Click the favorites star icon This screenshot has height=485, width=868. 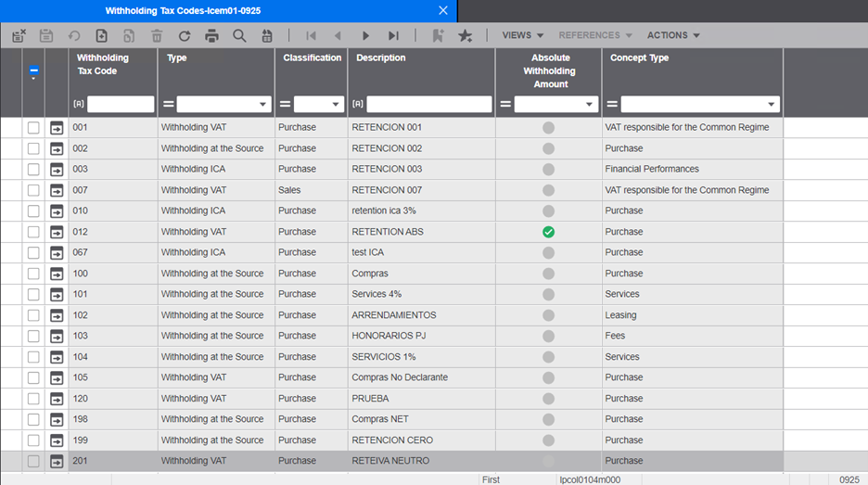click(466, 35)
